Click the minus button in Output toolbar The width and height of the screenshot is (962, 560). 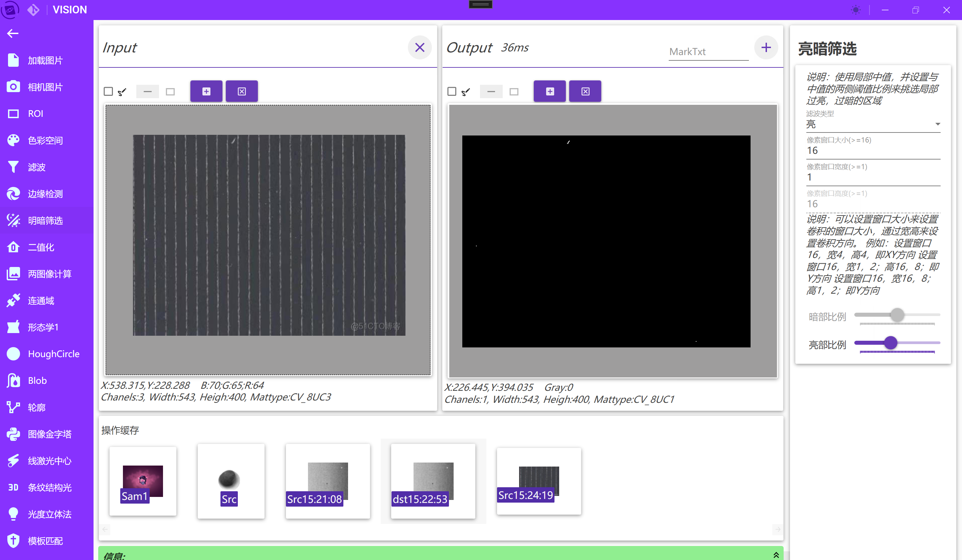[x=491, y=91]
